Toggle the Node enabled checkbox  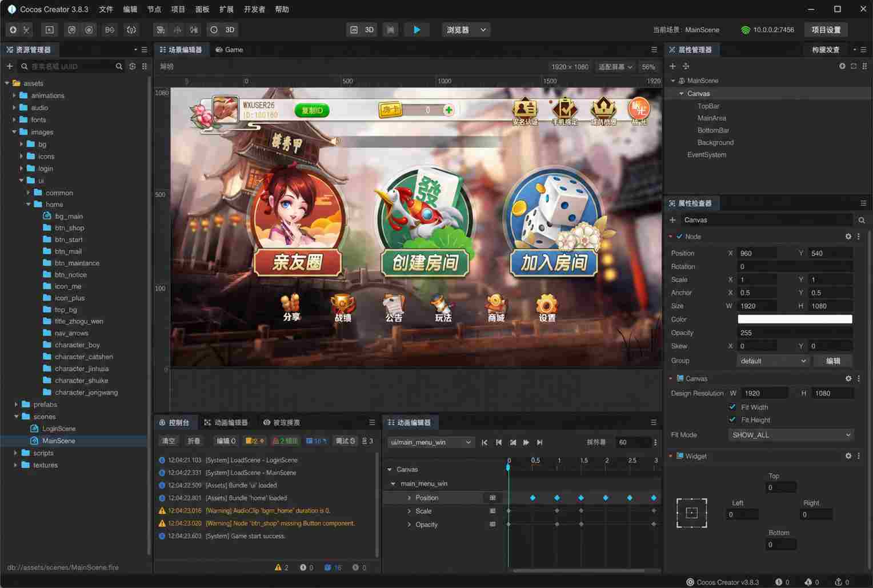tap(679, 237)
